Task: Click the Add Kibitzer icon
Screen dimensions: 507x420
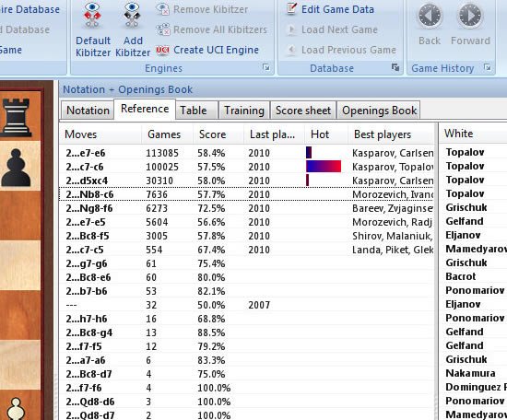Action: 132,16
